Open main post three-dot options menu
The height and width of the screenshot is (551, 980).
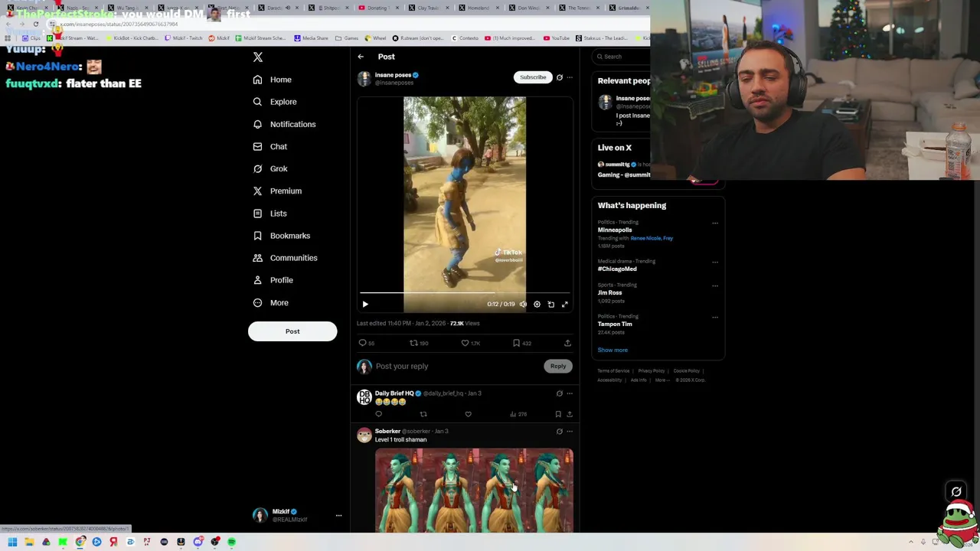(570, 77)
